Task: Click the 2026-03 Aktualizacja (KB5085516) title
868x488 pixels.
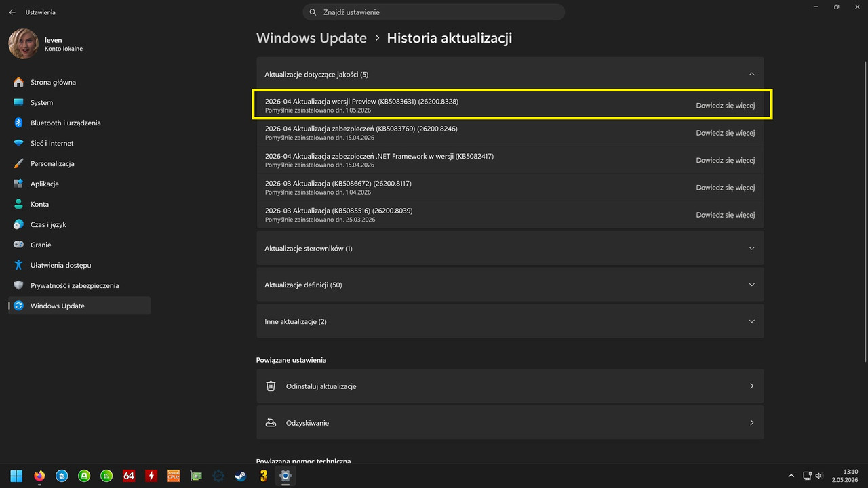Action: click(x=338, y=210)
